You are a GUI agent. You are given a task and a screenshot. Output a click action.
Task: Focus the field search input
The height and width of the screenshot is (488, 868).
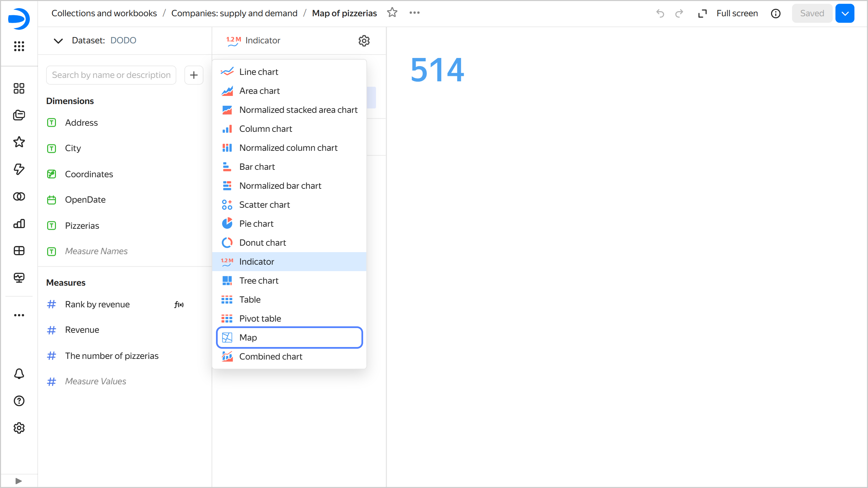click(111, 75)
